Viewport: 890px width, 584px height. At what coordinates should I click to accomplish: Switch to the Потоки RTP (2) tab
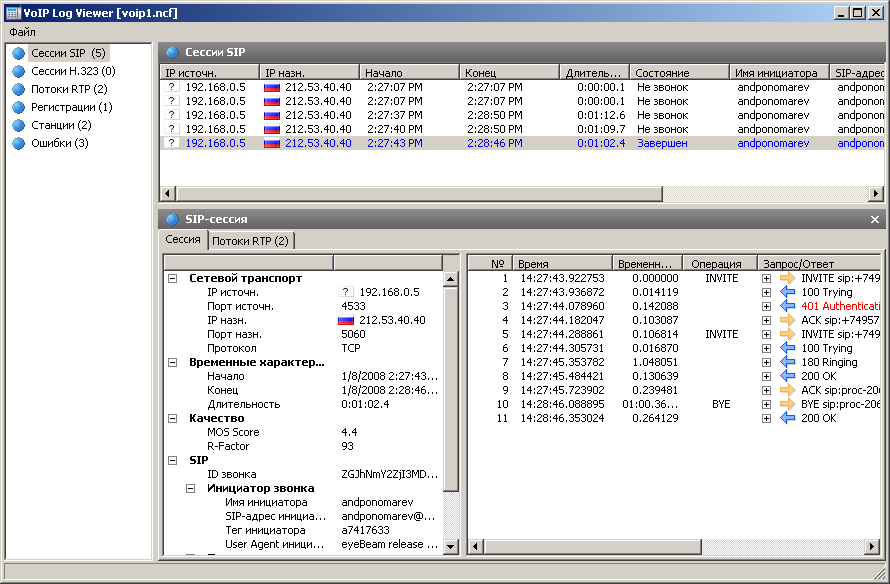(250, 241)
